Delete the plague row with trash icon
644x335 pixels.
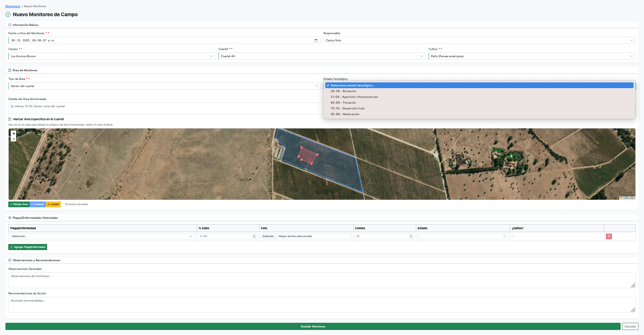pyautogui.click(x=609, y=236)
